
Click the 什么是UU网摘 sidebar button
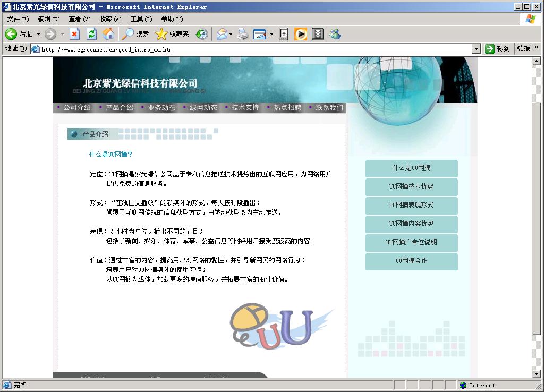coord(412,168)
